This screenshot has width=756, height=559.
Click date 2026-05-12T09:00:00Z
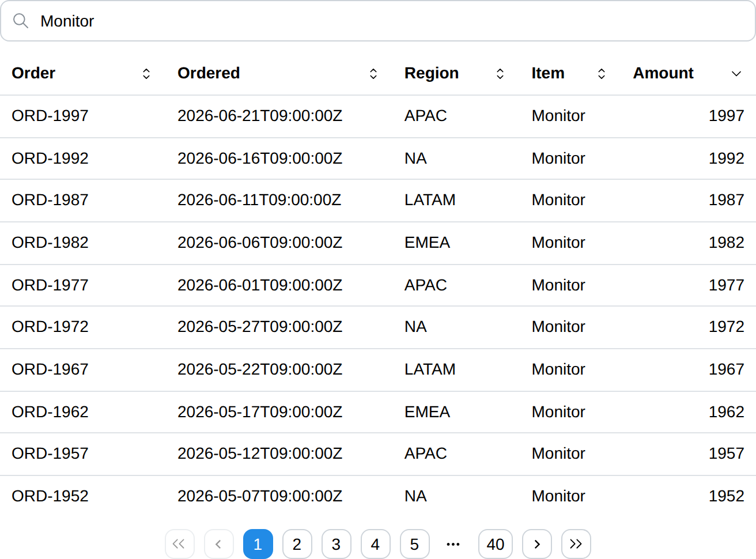[x=260, y=454]
